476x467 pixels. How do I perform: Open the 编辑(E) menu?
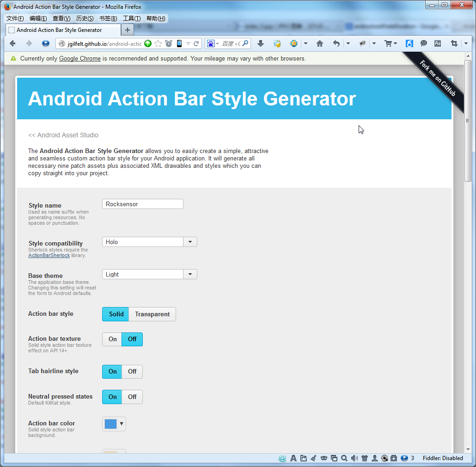tap(38, 18)
